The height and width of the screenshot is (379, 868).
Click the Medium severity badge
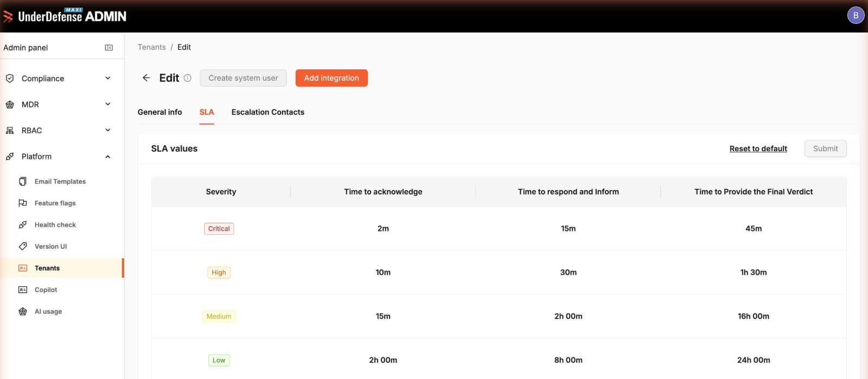click(x=219, y=317)
